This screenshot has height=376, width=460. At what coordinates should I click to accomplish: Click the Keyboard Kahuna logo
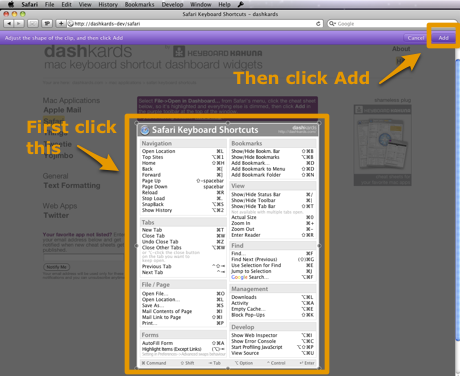(x=218, y=53)
